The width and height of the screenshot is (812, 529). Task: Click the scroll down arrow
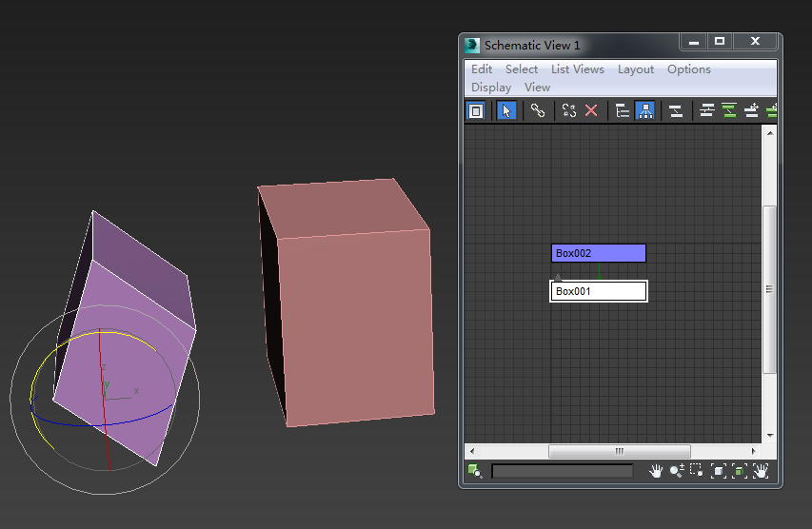(770, 436)
